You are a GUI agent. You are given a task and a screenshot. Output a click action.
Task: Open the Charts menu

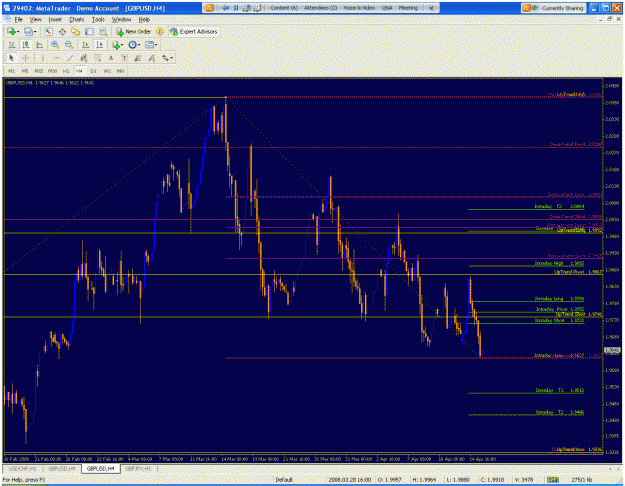(x=77, y=19)
